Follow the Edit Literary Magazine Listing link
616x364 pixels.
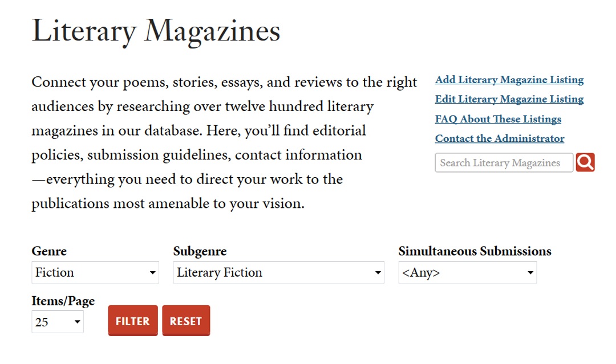(509, 99)
